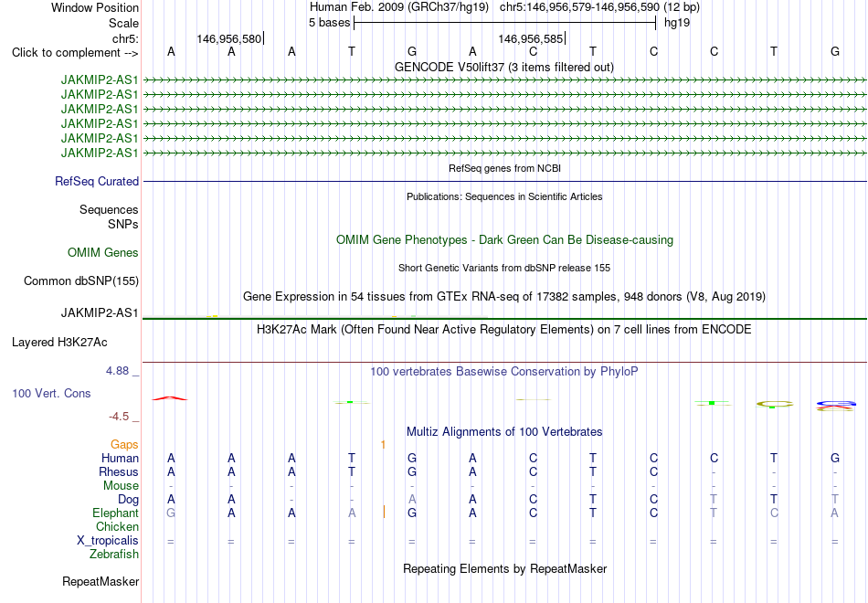Screen dimensions: 868x603
Task: Click 'RefSeq genes from NCBI' track title
Action: pos(504,168)
